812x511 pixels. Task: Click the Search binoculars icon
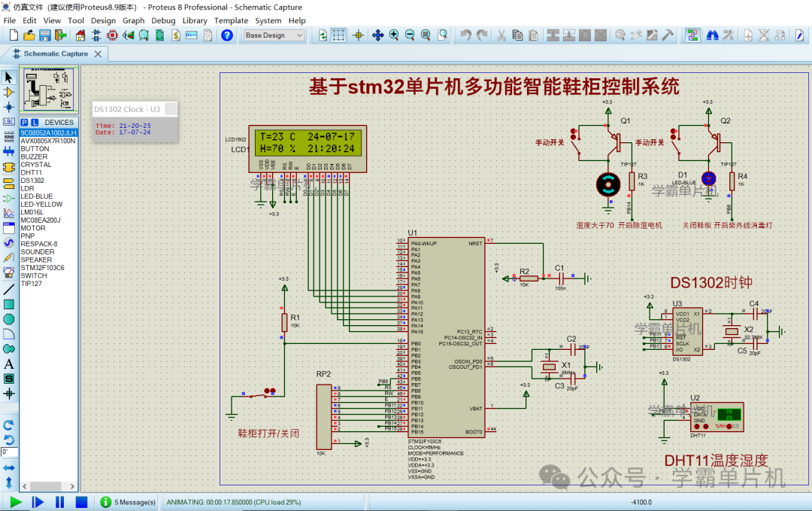[x=713, y=35]
